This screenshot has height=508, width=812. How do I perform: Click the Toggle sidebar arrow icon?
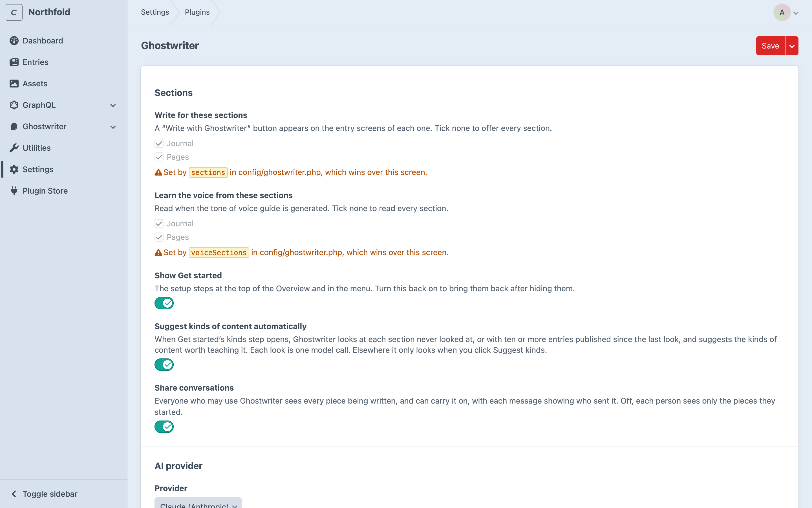(x=14, y=494)
